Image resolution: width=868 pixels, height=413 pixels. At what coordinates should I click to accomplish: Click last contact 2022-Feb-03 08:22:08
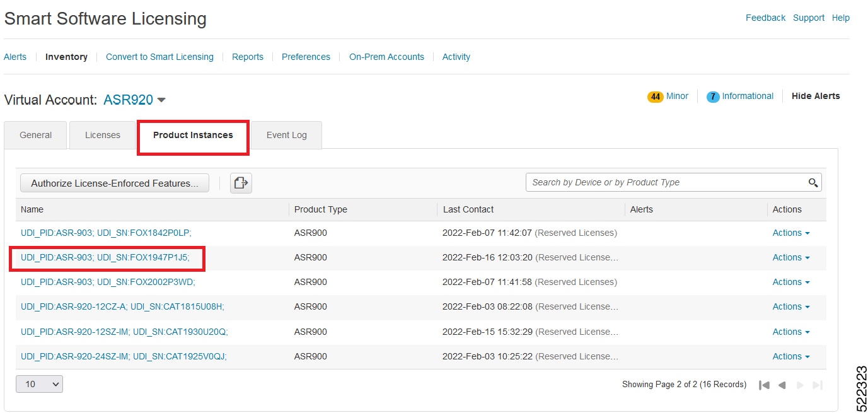click(487, 306)
